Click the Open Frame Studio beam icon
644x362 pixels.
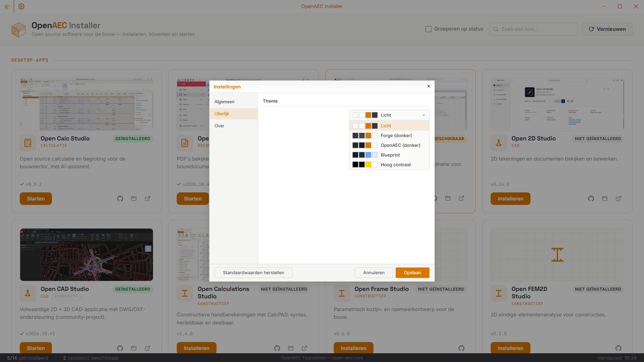[x=342, y=294]
